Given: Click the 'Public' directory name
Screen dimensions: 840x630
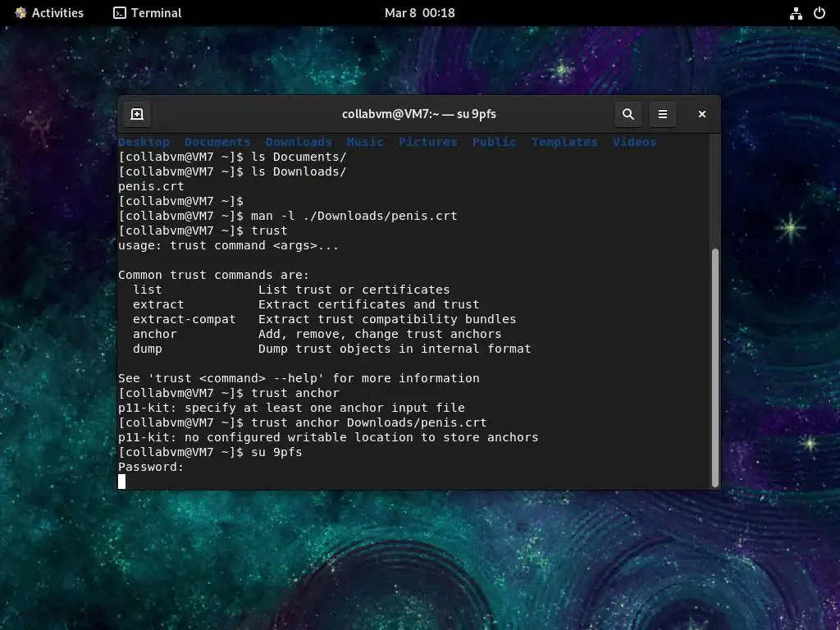Looking at the screenshot, I should [495, 142].
